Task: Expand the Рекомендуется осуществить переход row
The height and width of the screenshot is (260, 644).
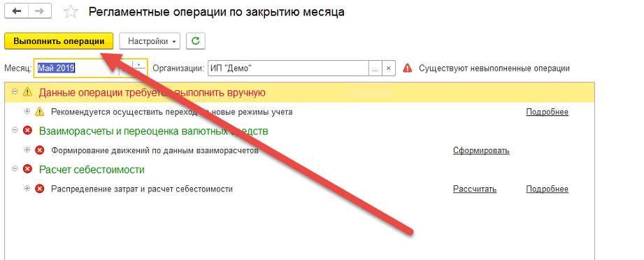Action: tap(27, 111)
